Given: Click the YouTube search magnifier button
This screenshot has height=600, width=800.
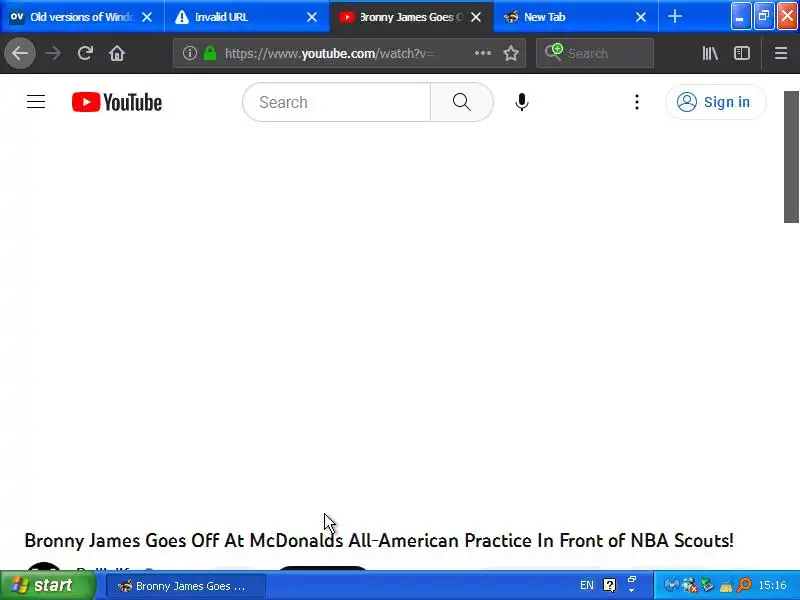Looking at the screenshot, I should click(x=462, y=102).
